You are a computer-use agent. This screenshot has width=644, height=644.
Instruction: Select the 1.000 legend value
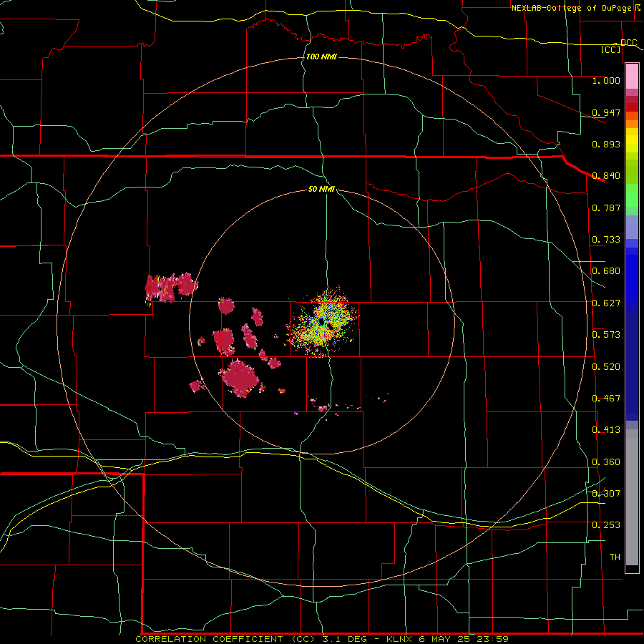click(x=606, y=80)
